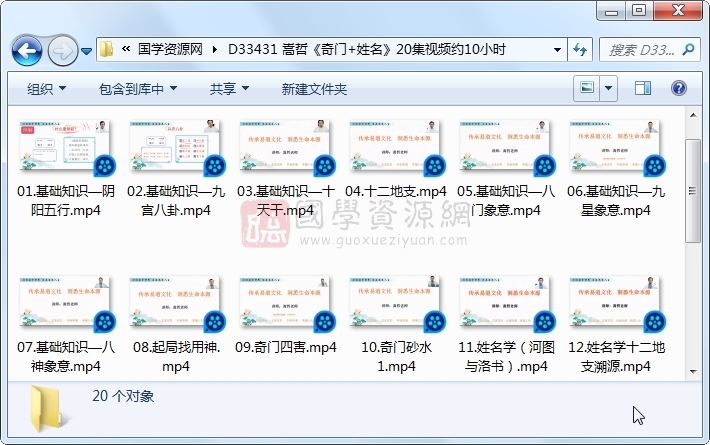Click film reel badge on 10 video
This screenshot has height=445, width=710.
[435, 322]
